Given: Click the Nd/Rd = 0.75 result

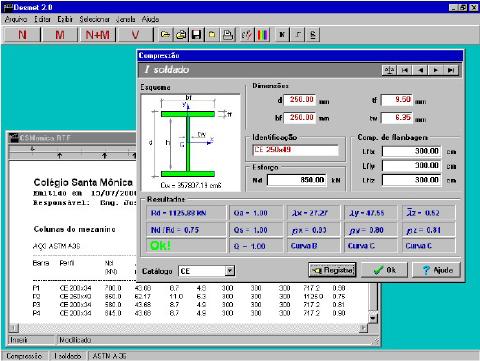Looking at the screenshot, I should coord(186,230).
